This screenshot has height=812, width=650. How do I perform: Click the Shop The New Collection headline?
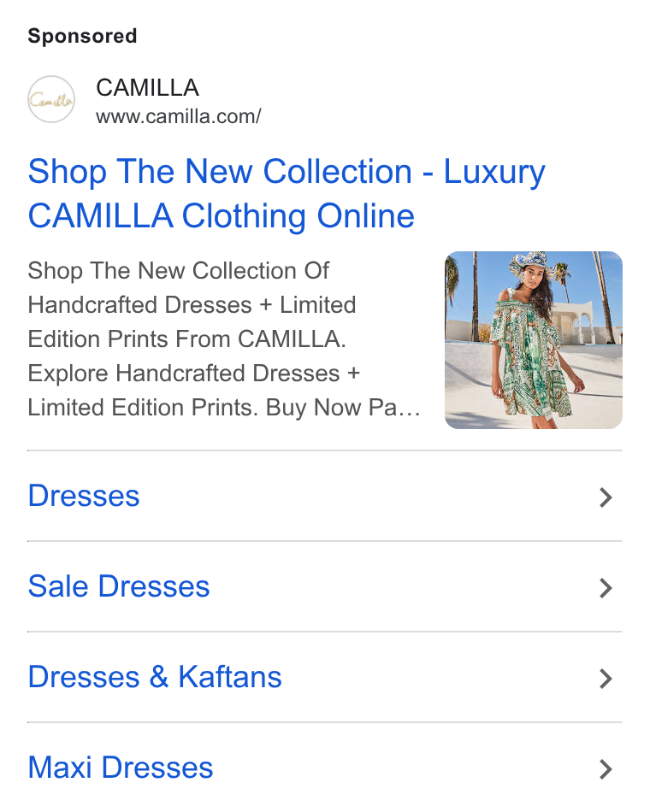[221, 172]
